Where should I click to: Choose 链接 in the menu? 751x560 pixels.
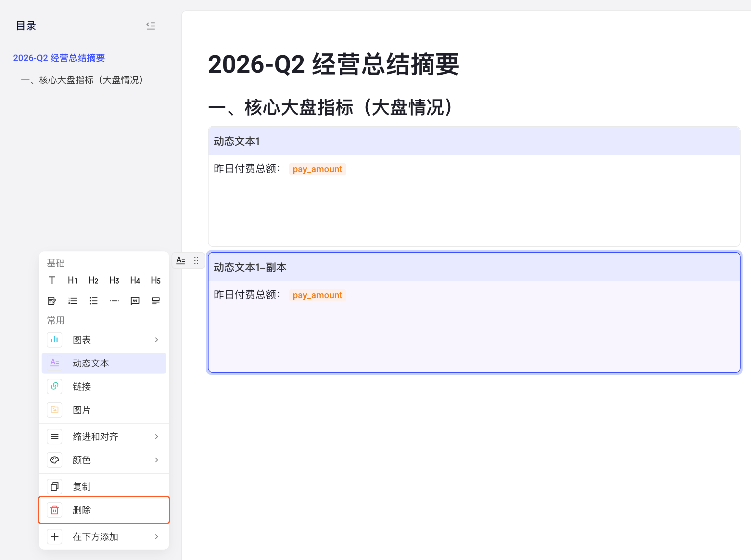coord(104,387)
